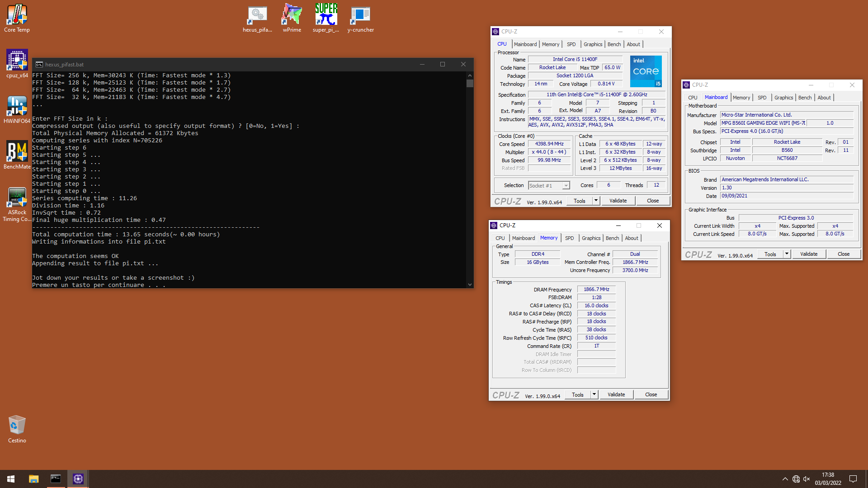The height and width of the screenshot is (488, 868).
Task: Minimize the CPU-Z Memory window
Action: [x=618, y=225]
